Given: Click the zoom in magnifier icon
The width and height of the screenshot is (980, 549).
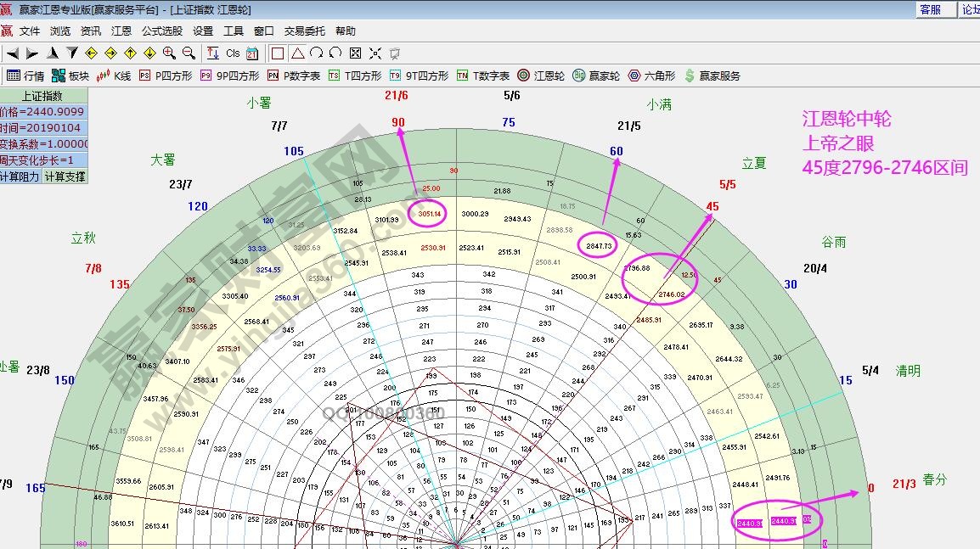Looking at the screenshot, I should [x=169, y=53].
